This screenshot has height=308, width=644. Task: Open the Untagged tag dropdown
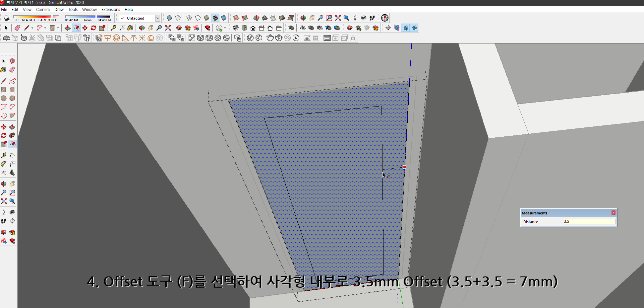(158, 18)
